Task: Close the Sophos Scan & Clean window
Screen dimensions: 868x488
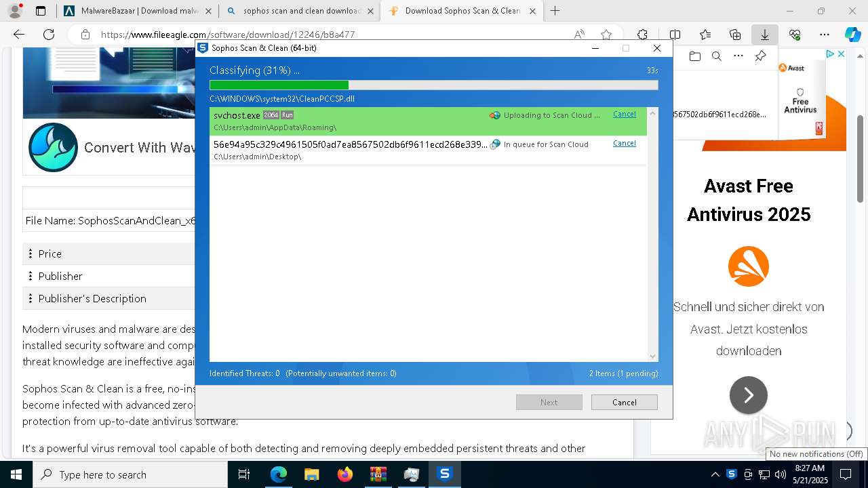Action: pos(656,48)
